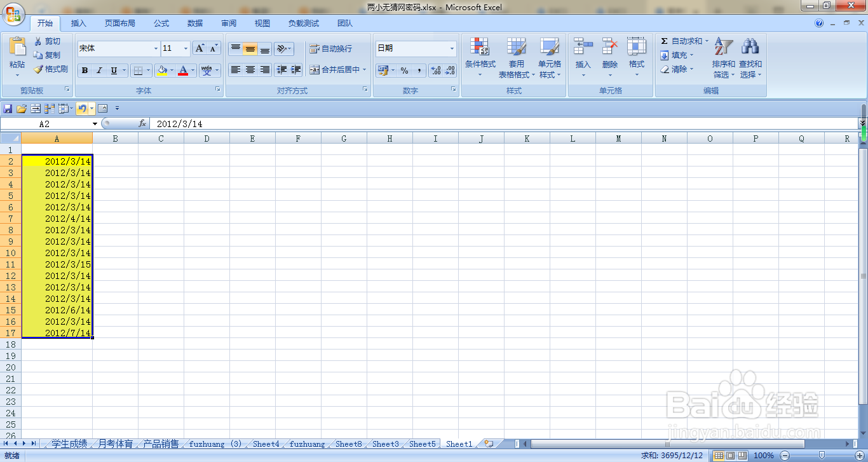The height and width of the screenshot is (462, 868).
Task: Increase indent icon in alignment group
Action: click(295, 70)
